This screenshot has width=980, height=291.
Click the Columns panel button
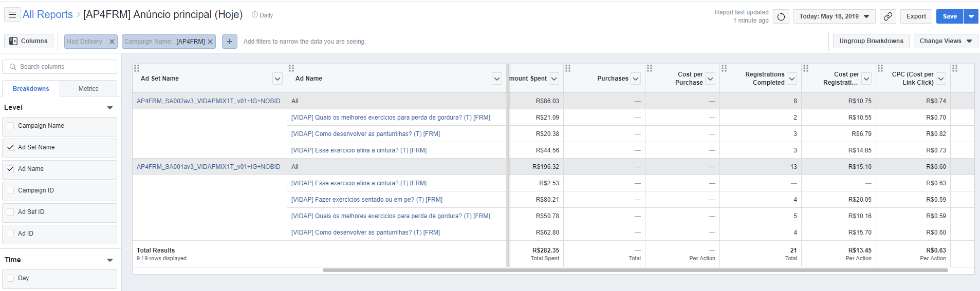pos(29,41)
